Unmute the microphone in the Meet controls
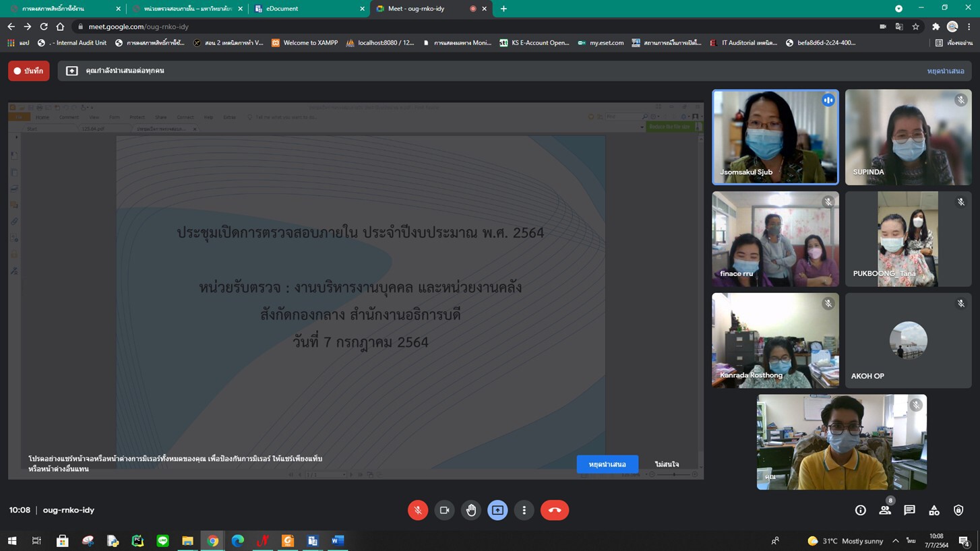Screen dimensions: 980x551 pos(418,510)
